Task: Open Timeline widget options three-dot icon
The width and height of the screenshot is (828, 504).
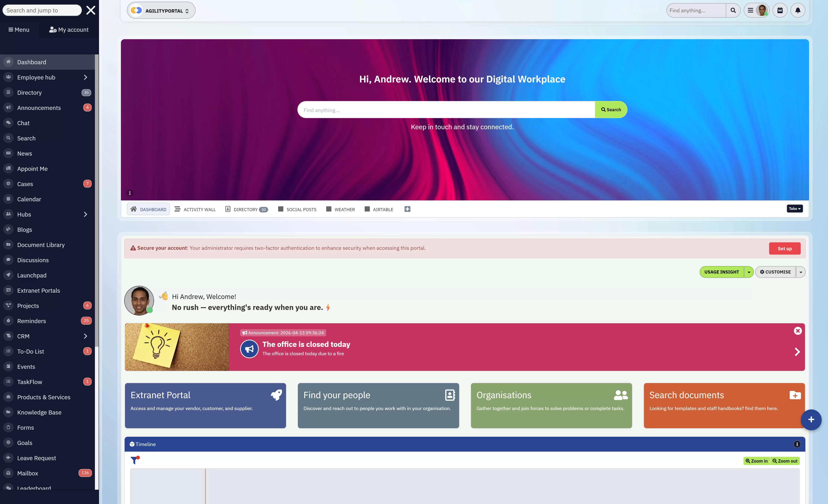Action: (797, 444)
